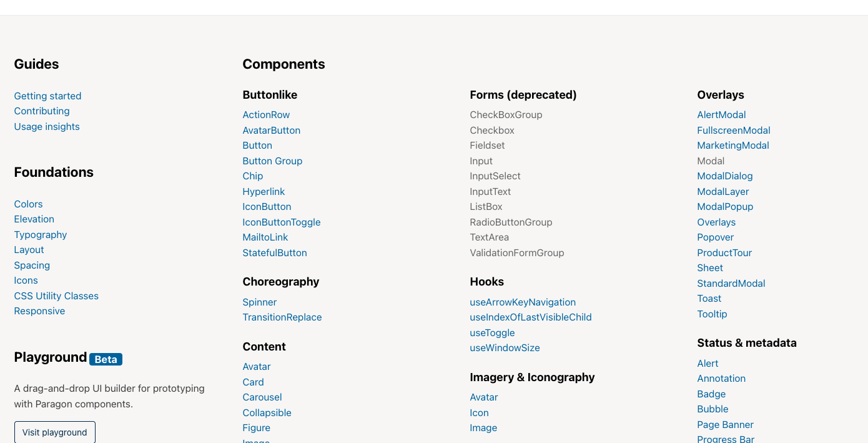Open the Page Banner documentation
Viewport: 868px width, 443px height.
pos(725,424)
